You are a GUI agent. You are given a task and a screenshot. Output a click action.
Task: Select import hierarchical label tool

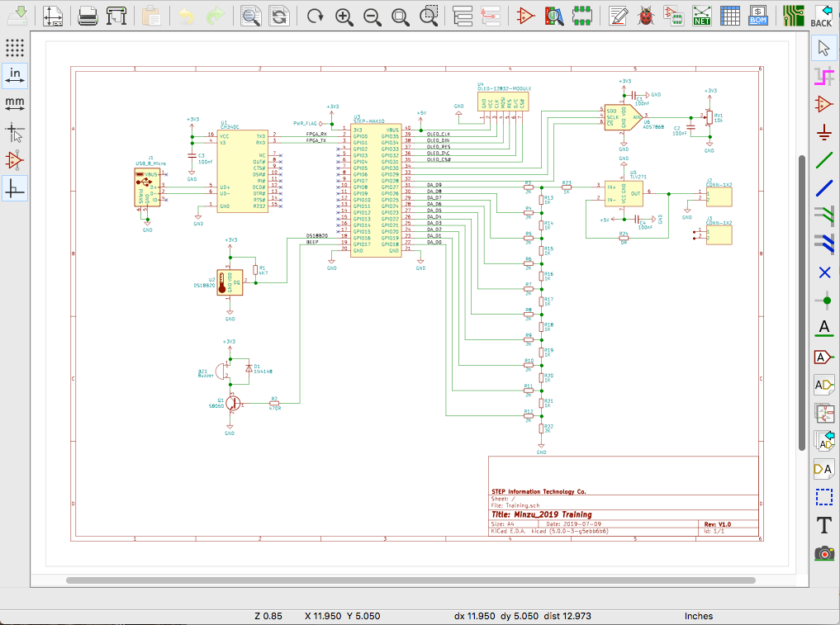(x=824, y=441)
